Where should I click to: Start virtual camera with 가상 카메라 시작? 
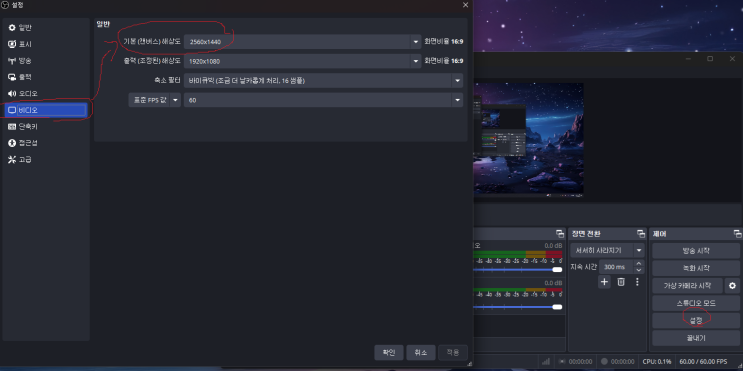(688, 286)
